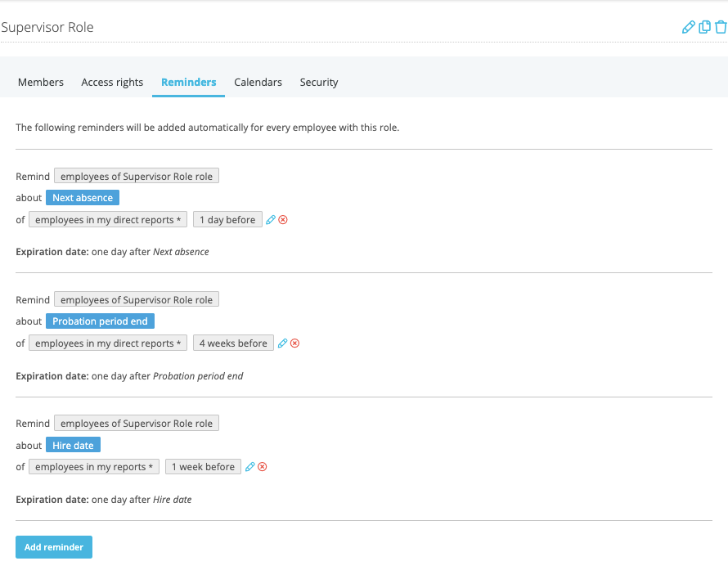Viewport: 728px width, 570px height.
Task: Click the duplicate role icon at top right
Action: 704,27
